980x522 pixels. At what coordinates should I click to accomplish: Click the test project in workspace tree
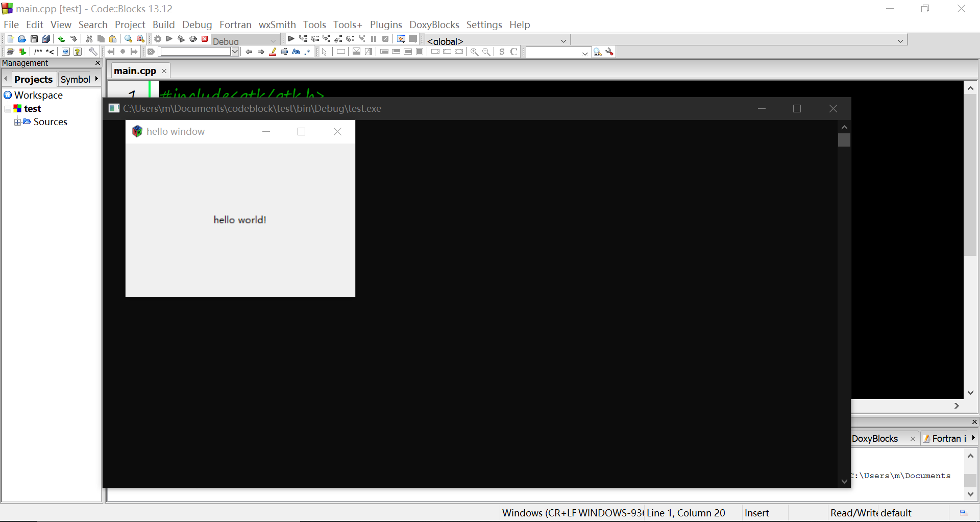point(32,109)
